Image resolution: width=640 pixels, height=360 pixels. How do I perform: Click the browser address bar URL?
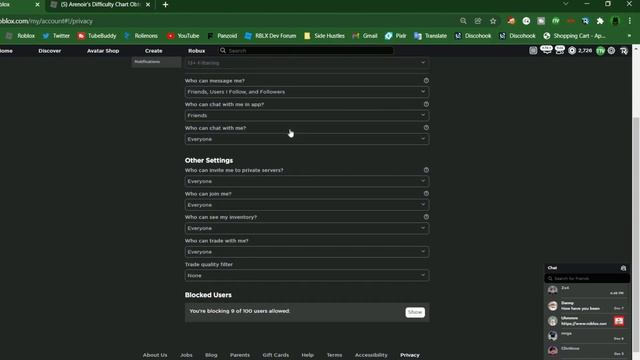pyautogui.click(x=46, y=21)
